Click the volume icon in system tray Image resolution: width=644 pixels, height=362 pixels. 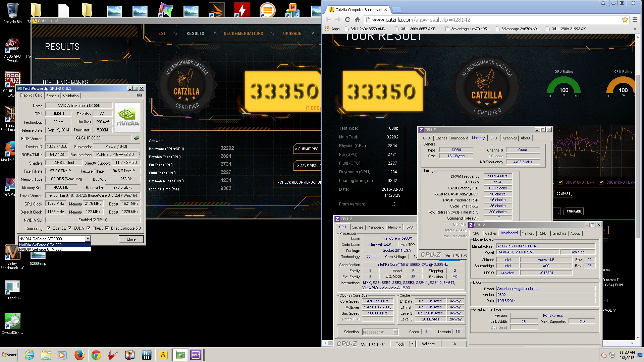pos(604,355)
